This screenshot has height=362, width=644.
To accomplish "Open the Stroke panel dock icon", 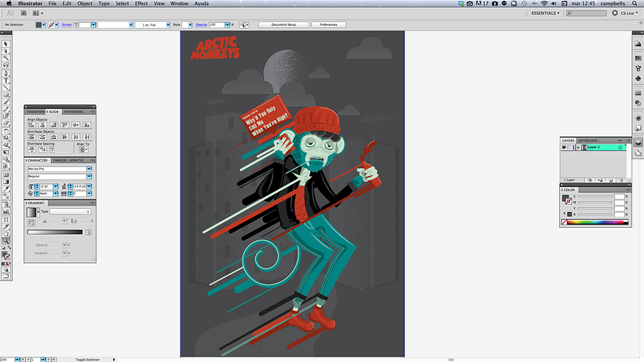I will [638, 93].
